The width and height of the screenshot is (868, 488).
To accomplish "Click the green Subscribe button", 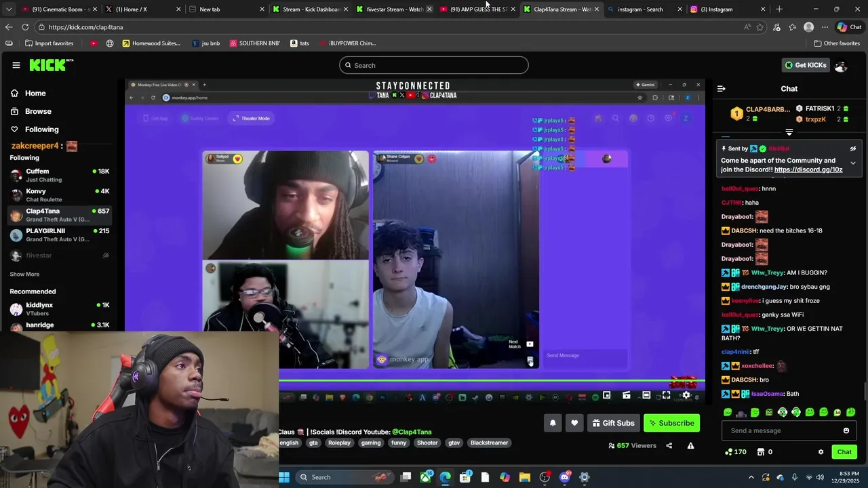I will (x=671, y=423).
